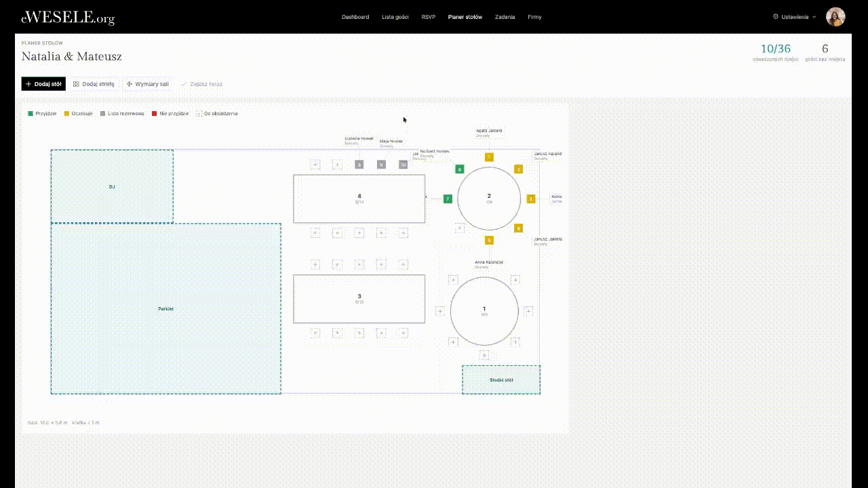868x488 pixels.
Task: Click the green Przyjdzie legend swatch
Action: pyautogui.click(x=31, y=113)
